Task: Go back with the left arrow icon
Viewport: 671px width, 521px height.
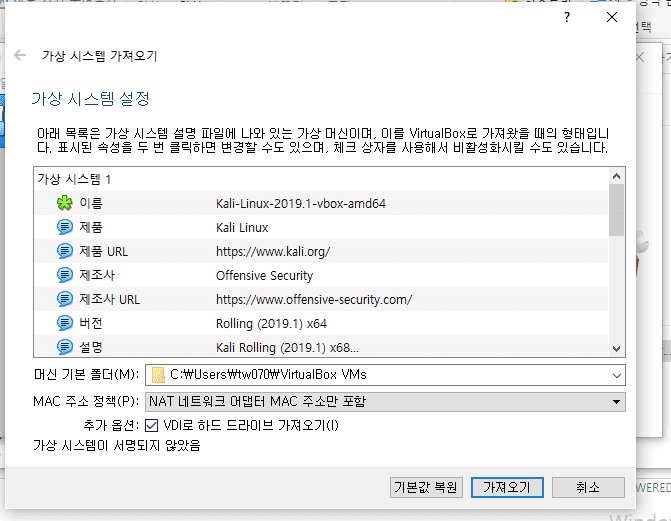Action: point(20,55)
